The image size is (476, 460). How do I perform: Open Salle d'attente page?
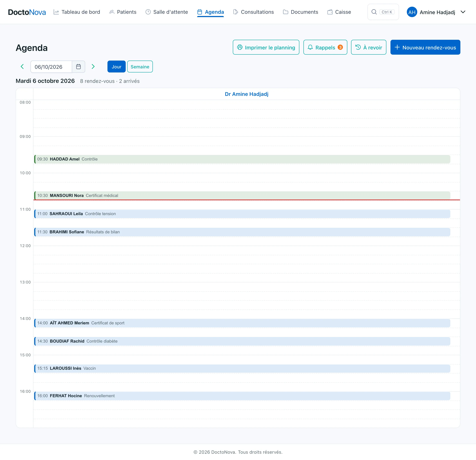(x=167, y=12)
